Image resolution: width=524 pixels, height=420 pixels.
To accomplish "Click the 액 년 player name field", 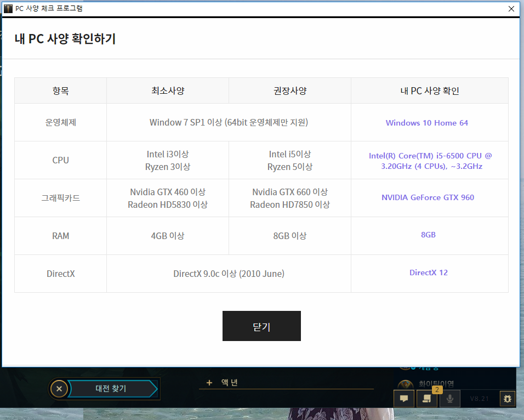I will pyautogui.click(x=230, y=383).
